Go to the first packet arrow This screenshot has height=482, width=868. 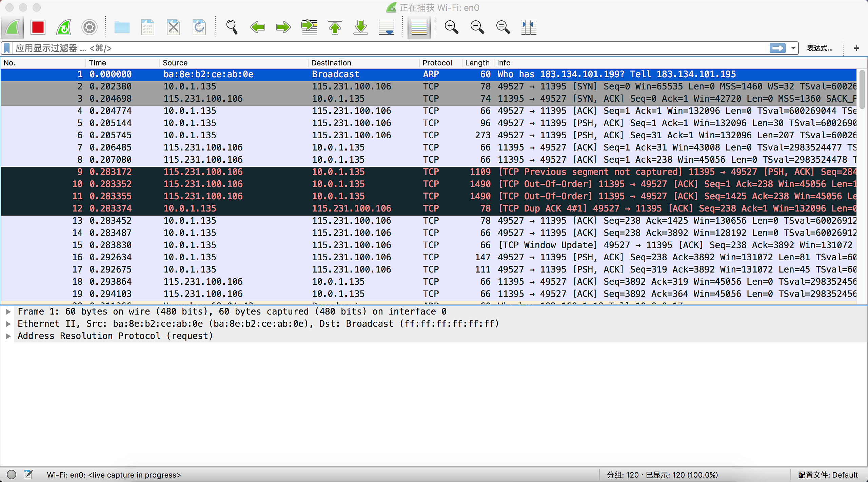click(335, 27)
